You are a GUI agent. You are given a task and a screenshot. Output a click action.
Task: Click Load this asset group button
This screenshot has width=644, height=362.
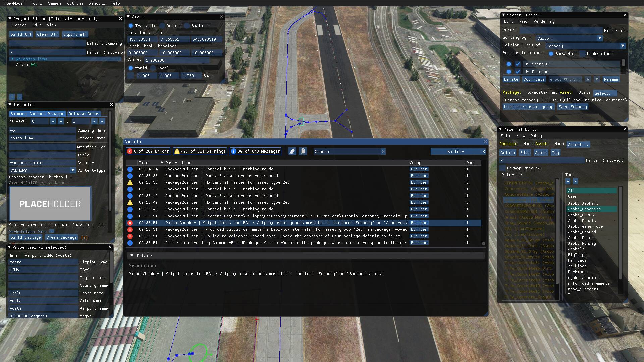pos(529,107)
